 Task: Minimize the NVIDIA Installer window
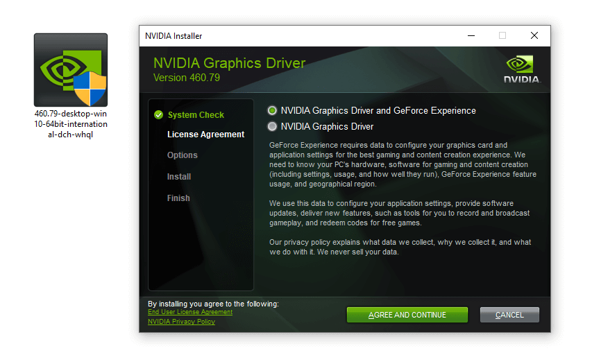point(471,36)
